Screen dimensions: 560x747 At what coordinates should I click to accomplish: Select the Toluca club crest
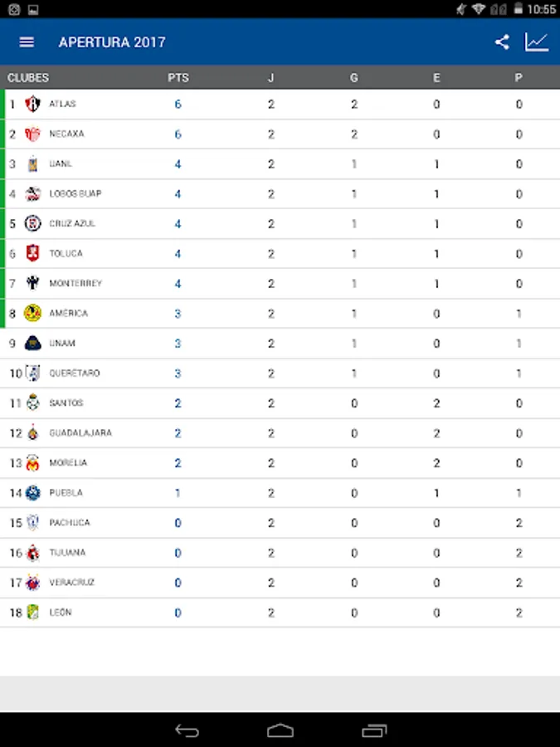(33, 253)
